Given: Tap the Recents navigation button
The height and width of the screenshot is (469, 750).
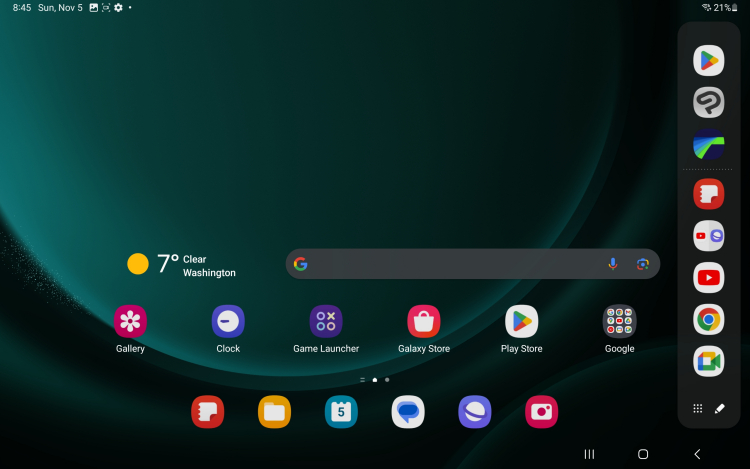Looking at the screenshot, I should 589,454.
